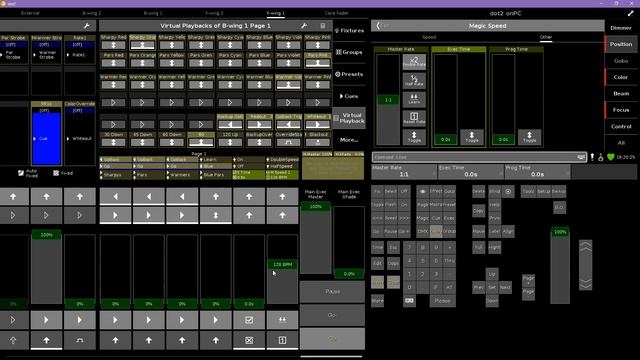Select the Beam preset type
This screenshot has height=360, width=640.
621,93
